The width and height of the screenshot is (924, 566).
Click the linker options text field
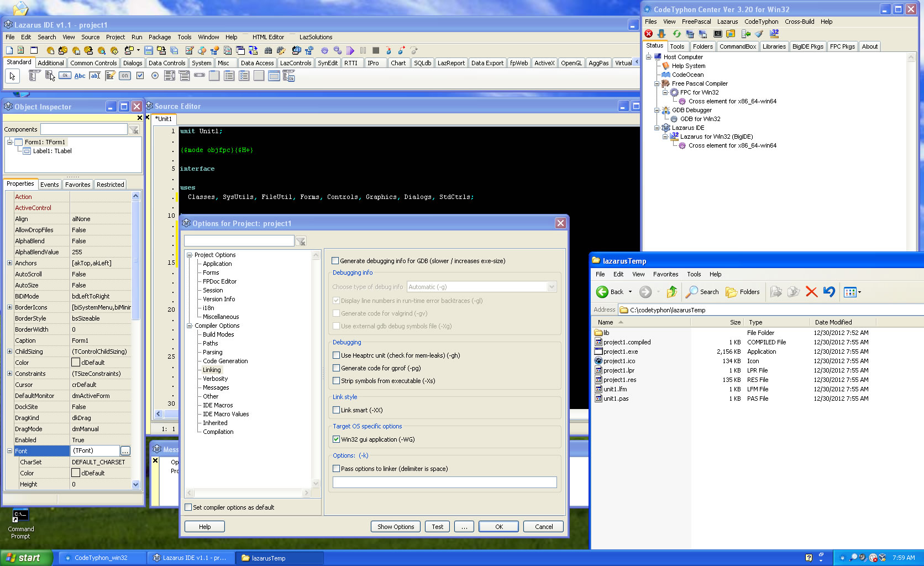[x=444, y=483]
